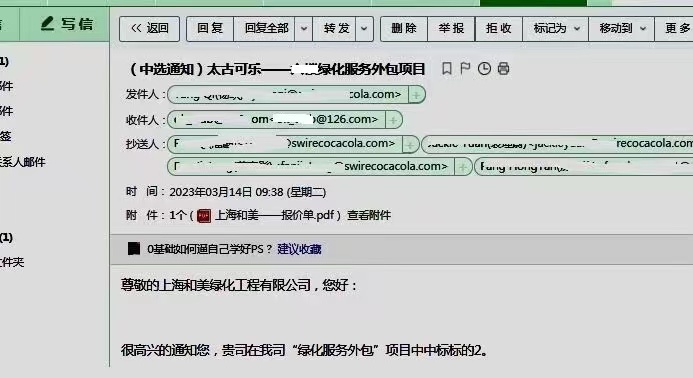The height and width of the screenshot is (378, 693).
Task: Delete the email with 删除
Action: point(404,29)
